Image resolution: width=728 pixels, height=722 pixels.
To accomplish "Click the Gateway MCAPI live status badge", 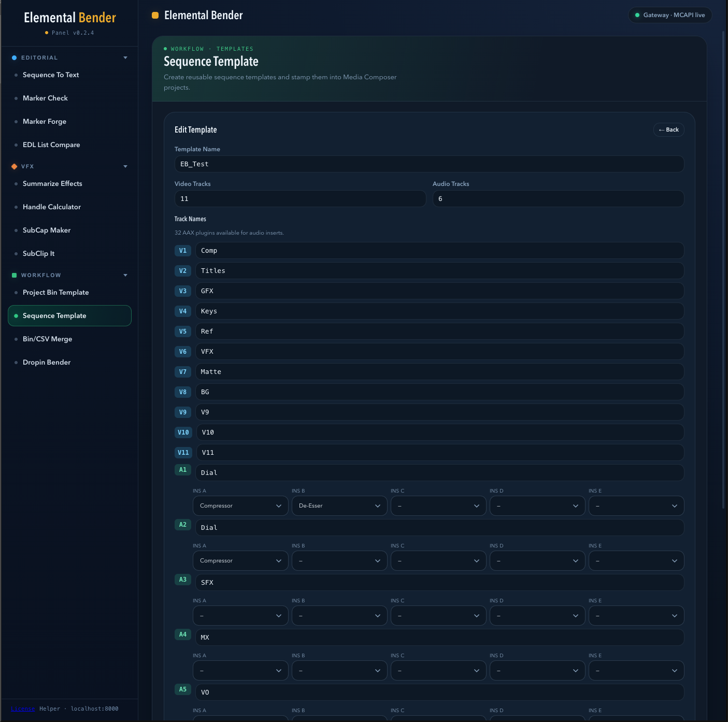I will [x=670, y=15].
